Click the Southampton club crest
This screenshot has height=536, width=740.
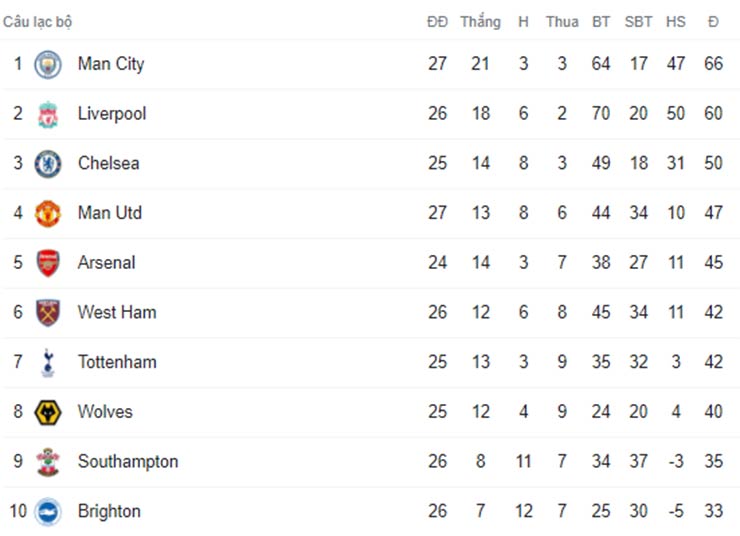(x=47, y=462)
